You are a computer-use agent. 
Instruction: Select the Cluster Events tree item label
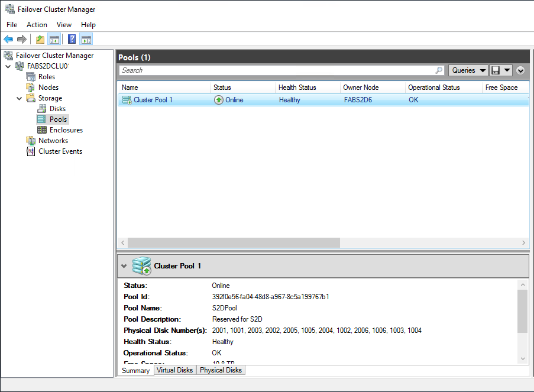click(x=60, y=151)
